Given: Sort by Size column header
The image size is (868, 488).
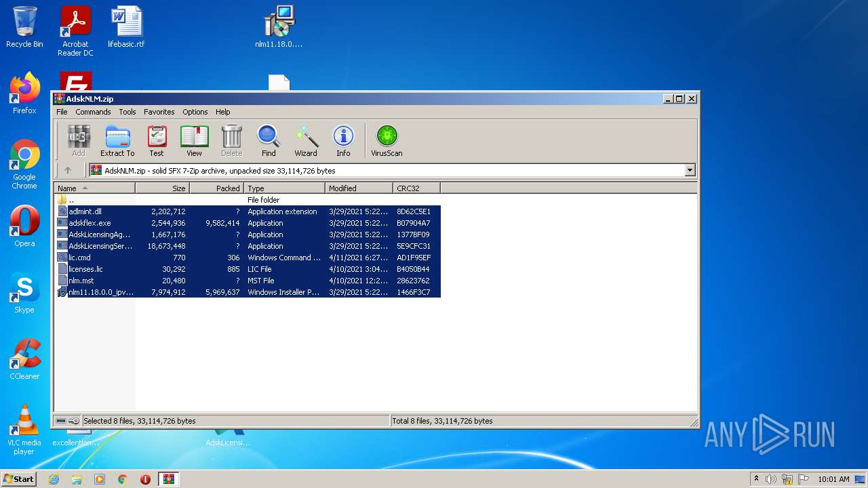Looking at the screenshot, I should tap(163, 188).
